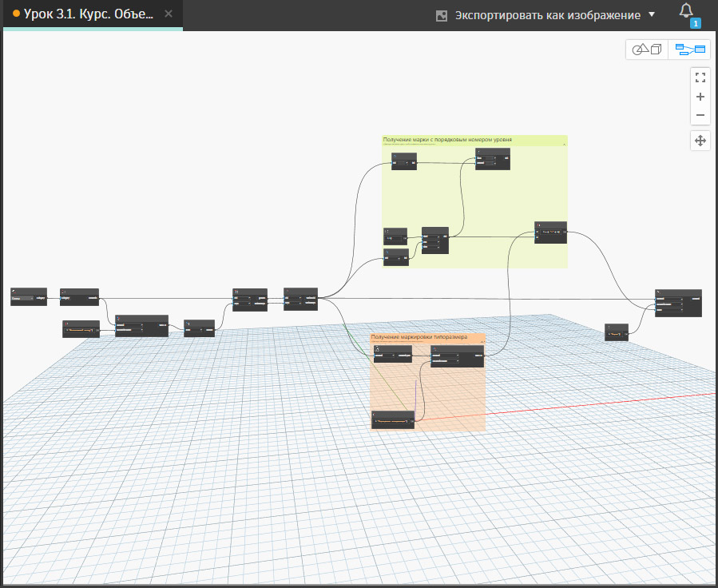Select group title Получение маркировки типоразмера

[419, 337]
